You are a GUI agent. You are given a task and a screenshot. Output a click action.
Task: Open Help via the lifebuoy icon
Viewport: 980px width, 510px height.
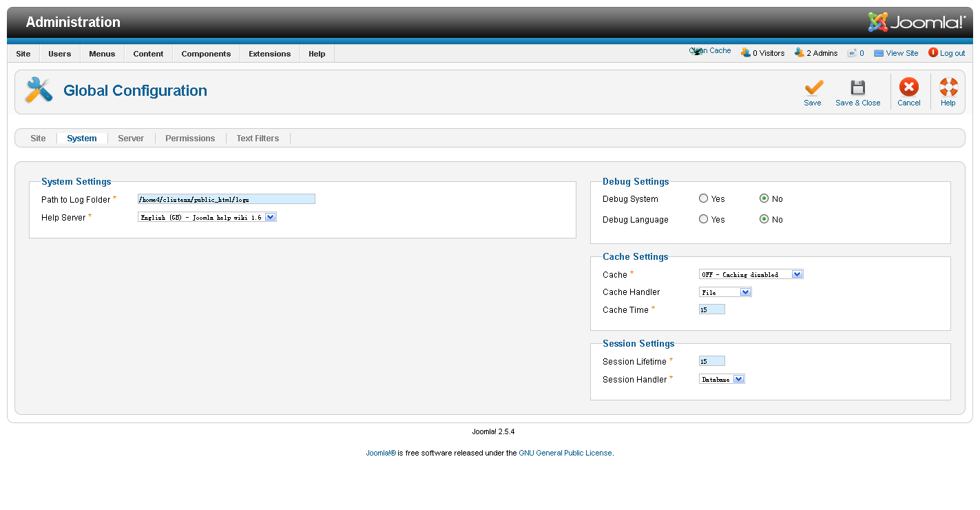(948, 88)
